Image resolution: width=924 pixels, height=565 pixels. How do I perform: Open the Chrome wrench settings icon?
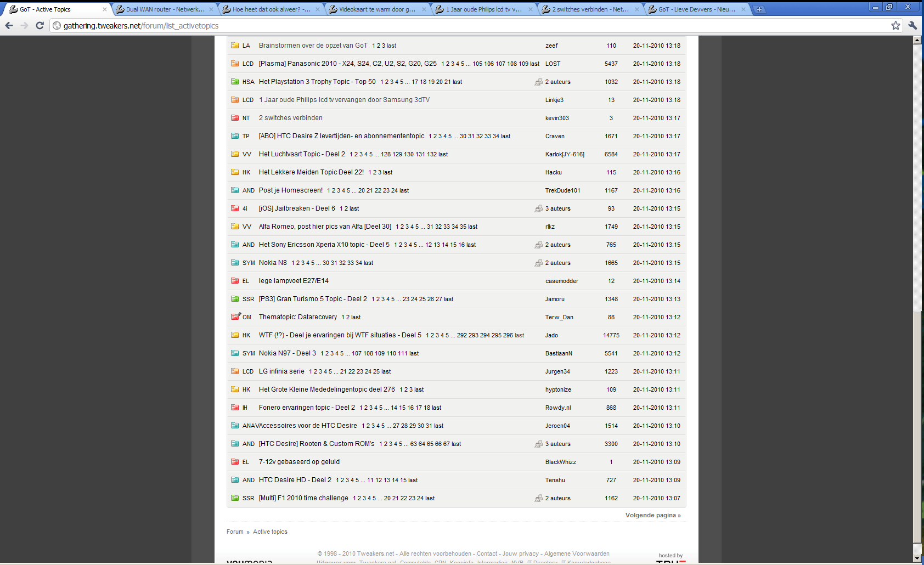(x=911, y=25)
